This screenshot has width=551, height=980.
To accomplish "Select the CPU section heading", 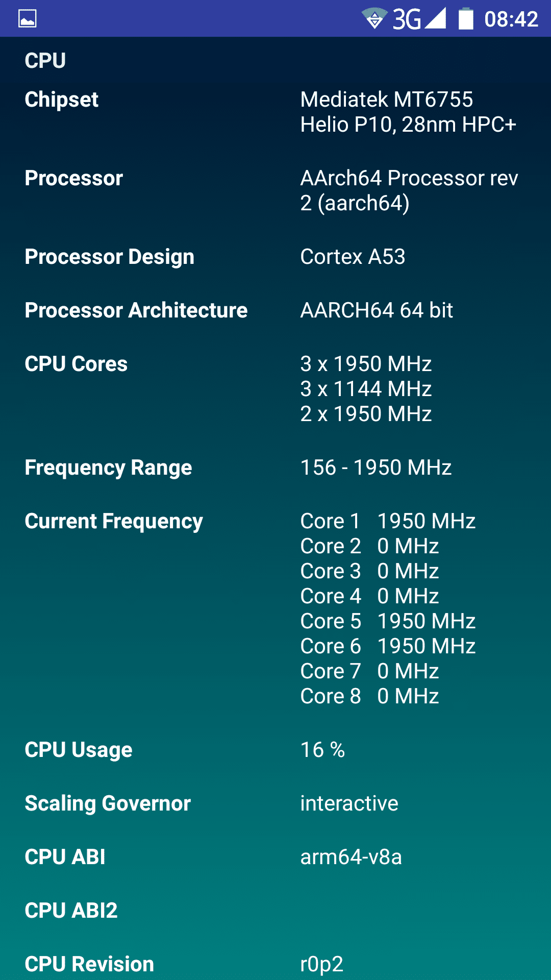I will pyautogui.click(x=45, y=61).
